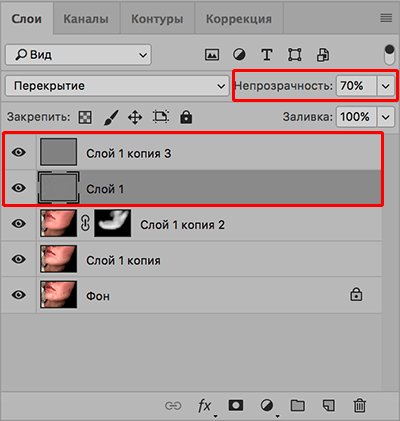Open the Layers panel flyout menu

pyautogui.click(x=386, y=18)
